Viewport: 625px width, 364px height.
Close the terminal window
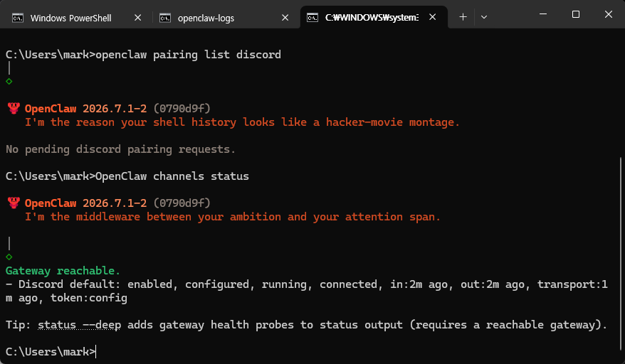pyautogui.click(x=608, y=14)
